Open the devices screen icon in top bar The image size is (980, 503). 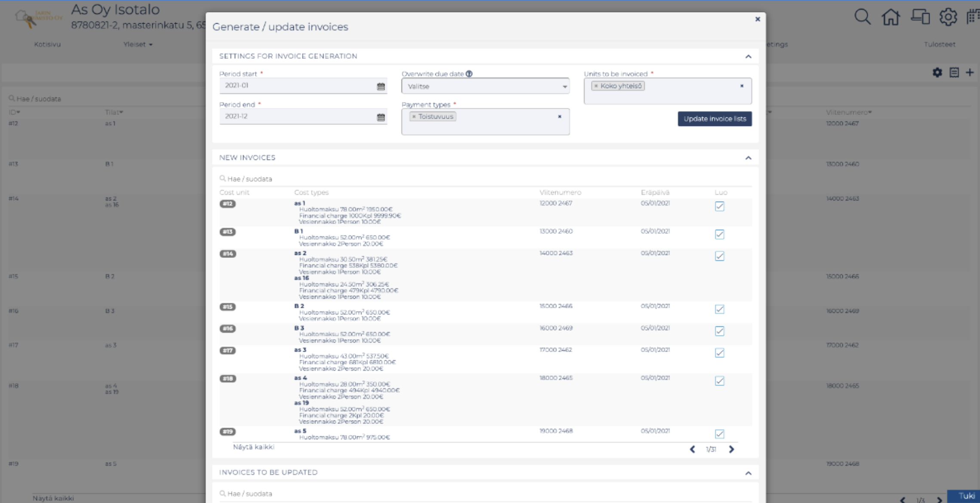click(x=920, y=17)
